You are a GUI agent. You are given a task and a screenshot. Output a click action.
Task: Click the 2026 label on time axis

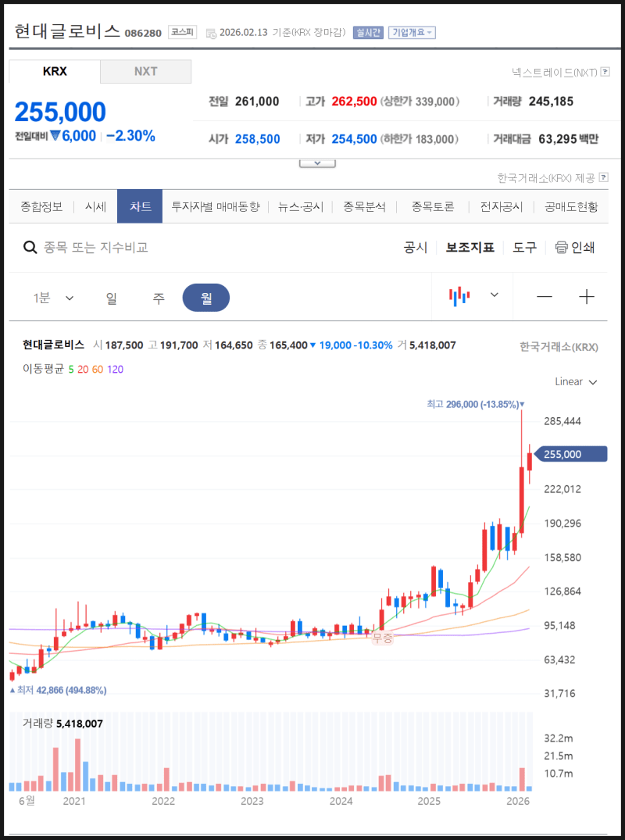518,802
